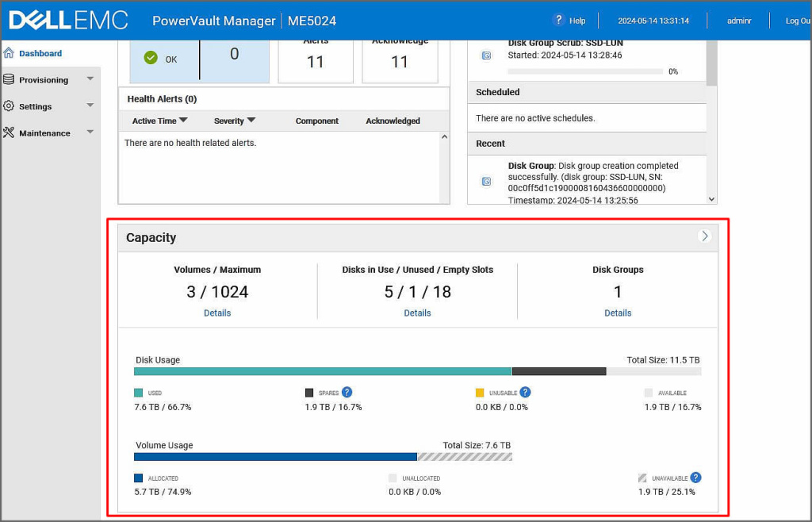Open Details link under Volumes / Maximum
This screenshot has width=812, height=522.
[217, 313]
